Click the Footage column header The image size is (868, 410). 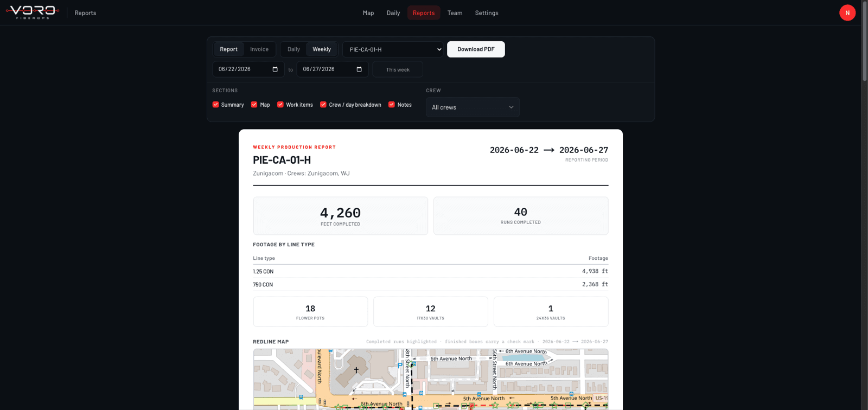point(598,258)
